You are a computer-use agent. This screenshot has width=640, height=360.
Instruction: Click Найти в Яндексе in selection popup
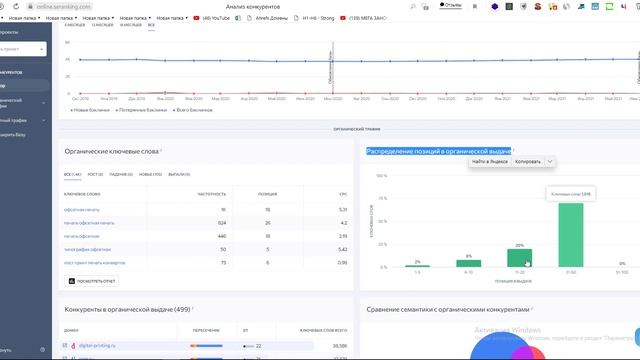[490, 162]
